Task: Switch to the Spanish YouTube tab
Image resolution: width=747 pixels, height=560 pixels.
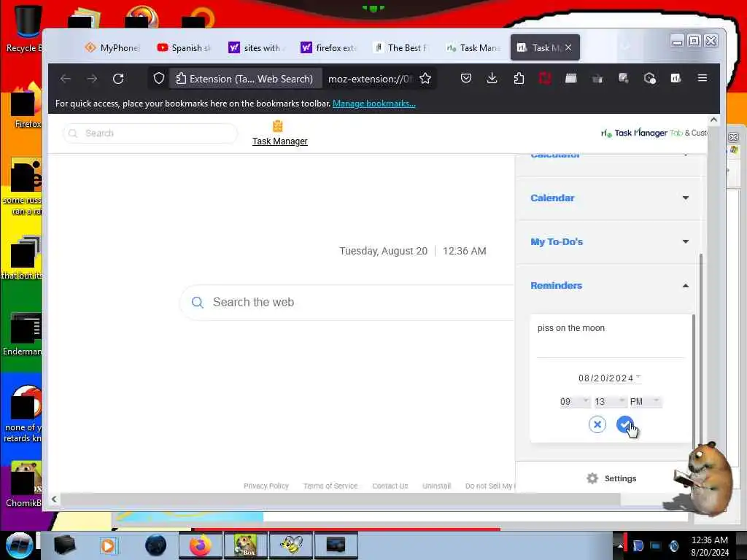Action: pyautogui.click(x=184, y=47)
